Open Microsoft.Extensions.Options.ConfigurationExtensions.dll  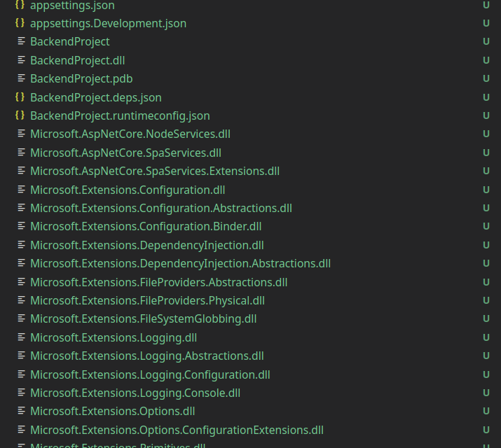(x=177, y=430)
